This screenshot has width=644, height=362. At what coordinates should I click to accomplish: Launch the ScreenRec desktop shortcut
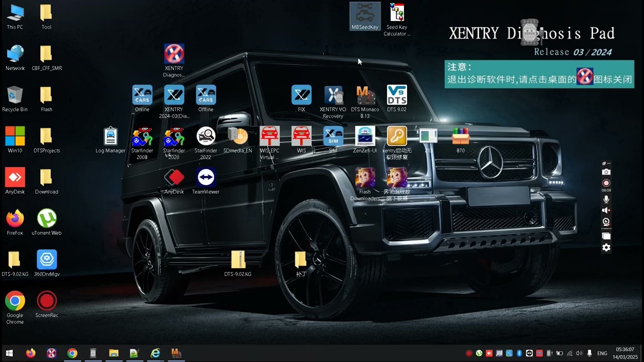coord(46,305)
